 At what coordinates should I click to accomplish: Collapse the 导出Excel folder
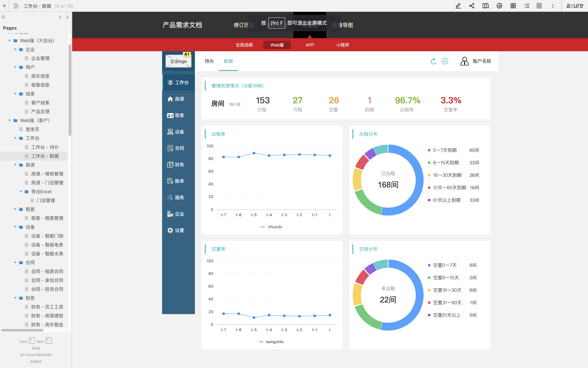pyautogui.click(x=21, y=192)
